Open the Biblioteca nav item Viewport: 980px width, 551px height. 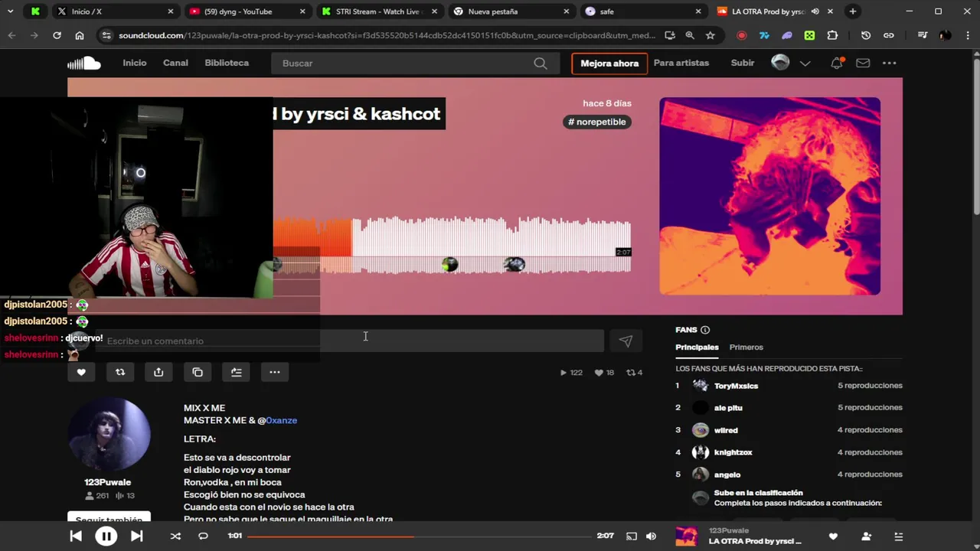click(x=227, y=63)
